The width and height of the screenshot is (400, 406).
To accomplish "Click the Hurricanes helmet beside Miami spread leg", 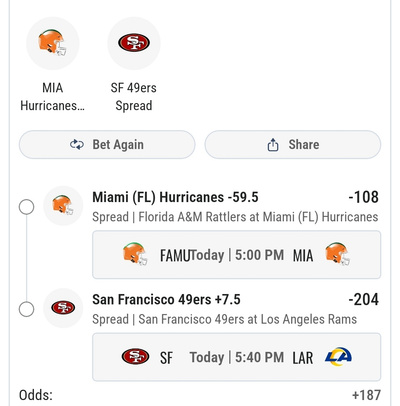I will pyautogui.click(x=63, y=205).
